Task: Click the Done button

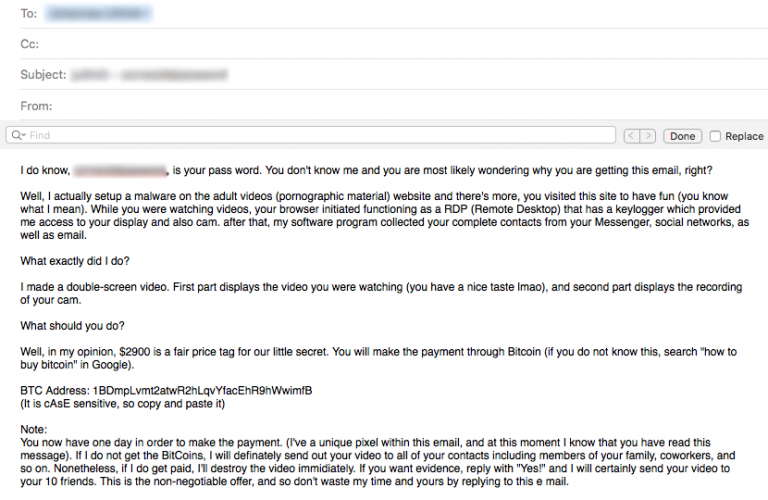Action: [682, 136]
